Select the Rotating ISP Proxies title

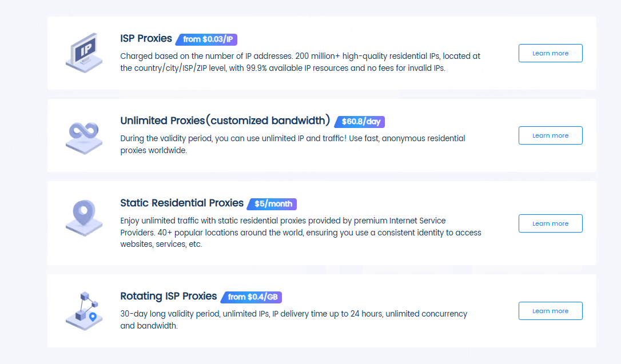click(169, 296)
